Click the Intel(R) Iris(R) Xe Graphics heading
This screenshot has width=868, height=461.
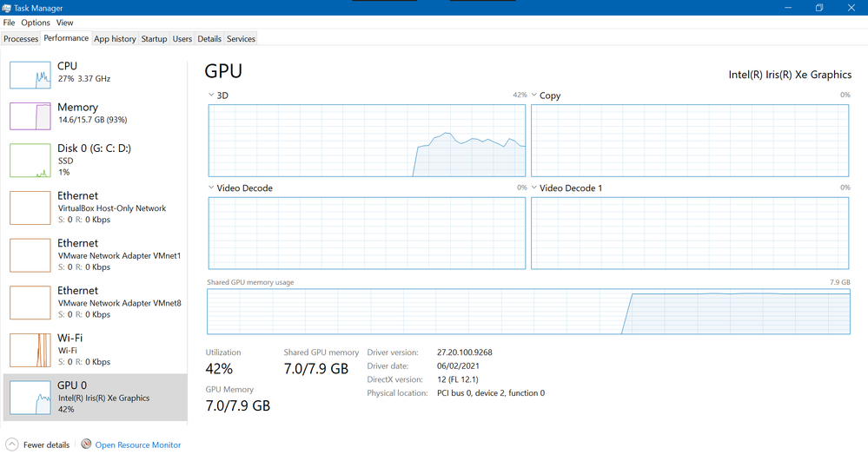click(x=790, y=75)
